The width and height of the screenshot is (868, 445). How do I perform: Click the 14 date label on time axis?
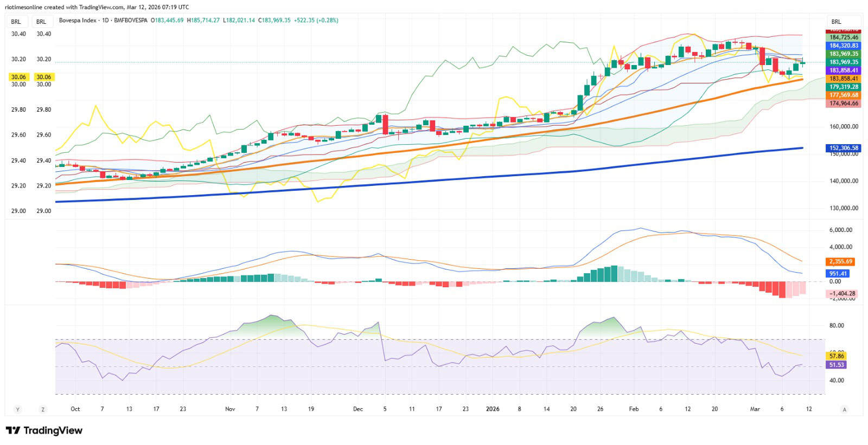(x=546, y=409)
